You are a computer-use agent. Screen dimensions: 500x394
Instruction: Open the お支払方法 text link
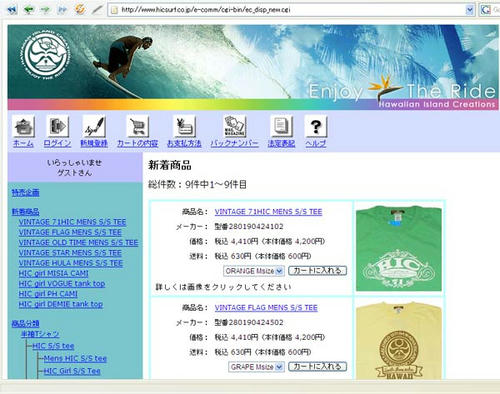pyautogui.click(x=184, y=143)
